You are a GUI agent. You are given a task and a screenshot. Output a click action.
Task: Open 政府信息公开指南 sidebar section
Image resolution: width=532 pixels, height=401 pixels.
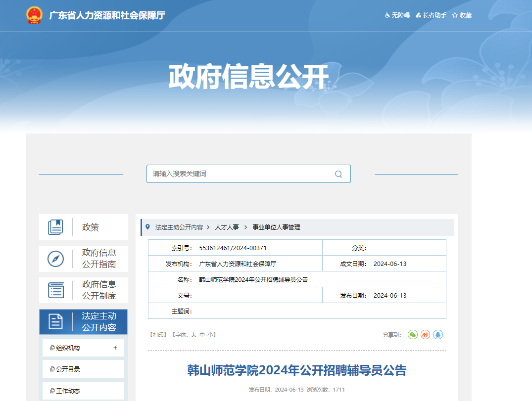point(84,259)
